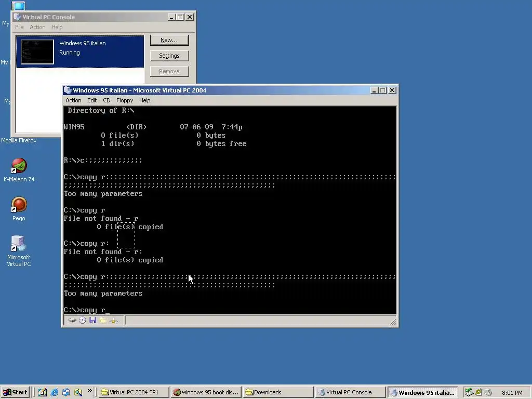
Task: Click the 8:01 PM taskbar clock
Action: coord(512,393)
